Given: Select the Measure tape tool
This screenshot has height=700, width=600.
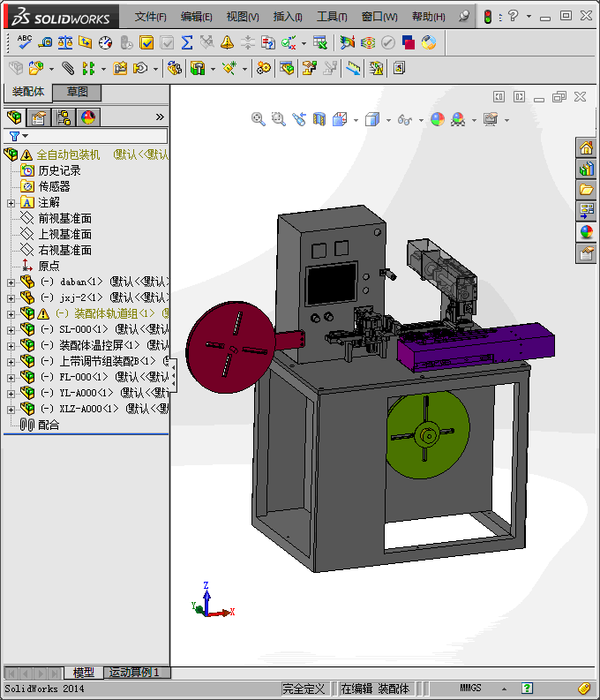Looking at the screenshot, I should pyautogui.click(x=45, y=42).
